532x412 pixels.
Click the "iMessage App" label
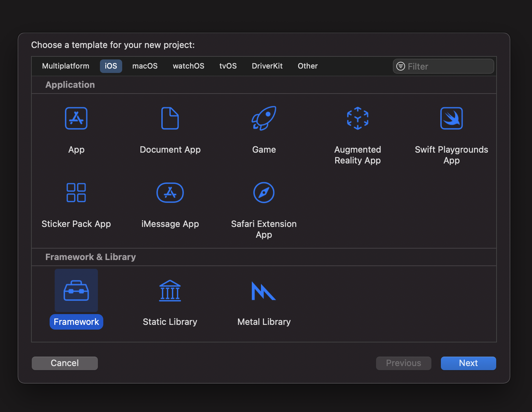170,224
